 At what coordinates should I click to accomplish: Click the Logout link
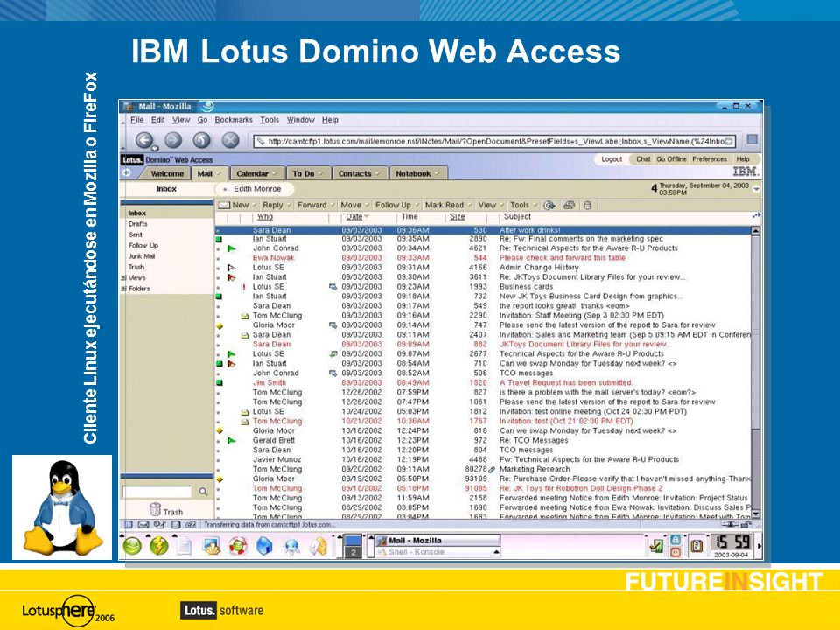click(x=612, y=159)
